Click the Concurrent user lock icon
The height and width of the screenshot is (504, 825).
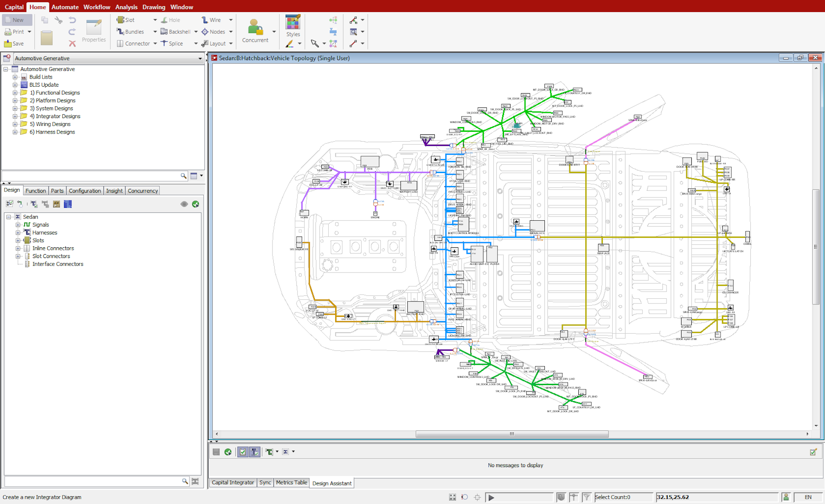(x=255, y=27)
